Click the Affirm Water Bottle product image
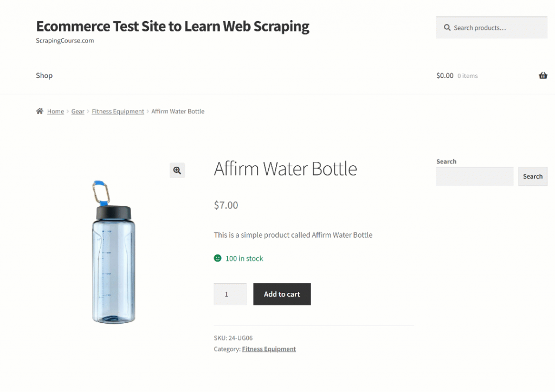The image size is (555, 392). 113,252
